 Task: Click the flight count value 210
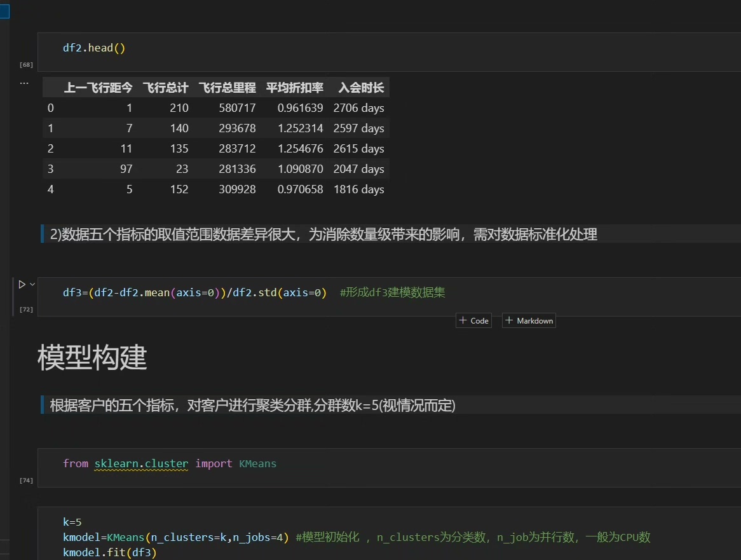[x=179, y=108]
